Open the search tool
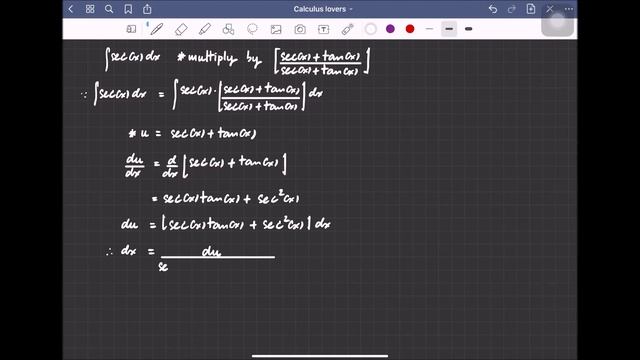 (109, 9)
